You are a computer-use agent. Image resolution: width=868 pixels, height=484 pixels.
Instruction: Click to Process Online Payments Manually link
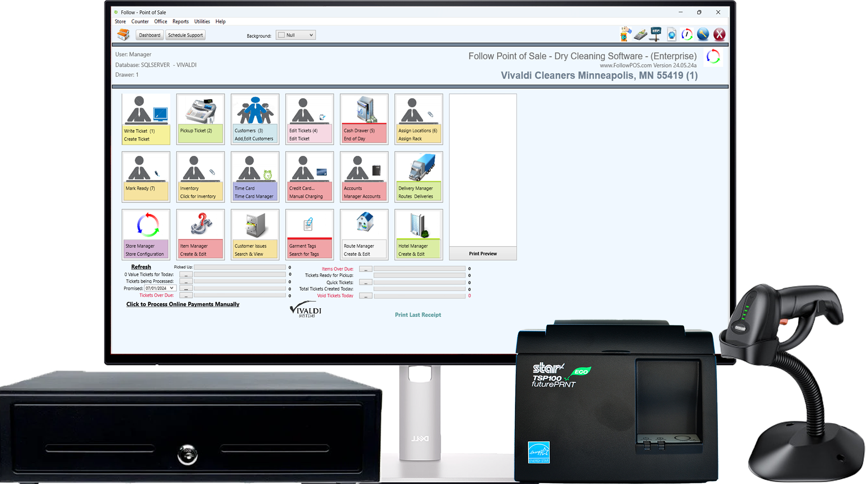click(183, 304)
